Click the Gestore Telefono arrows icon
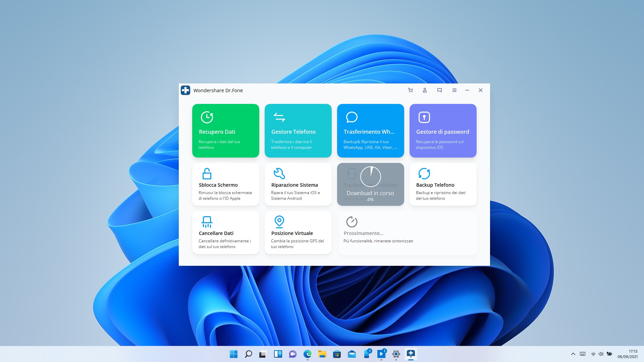644x362 pixels. point(279,117)
